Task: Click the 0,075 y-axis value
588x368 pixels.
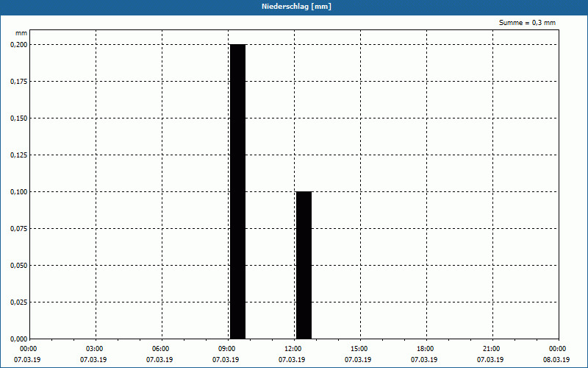Action: [19, 229]
